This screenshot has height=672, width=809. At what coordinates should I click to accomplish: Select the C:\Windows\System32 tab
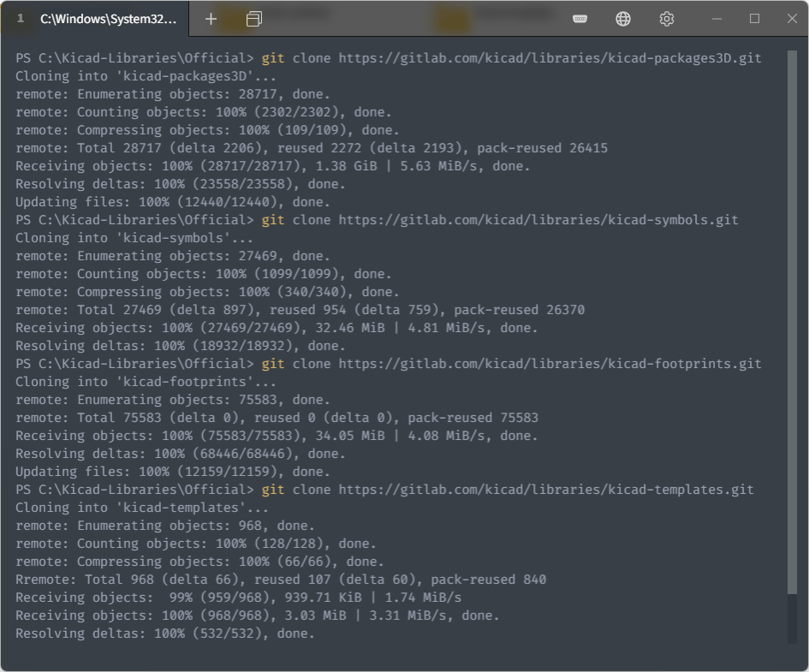pyautogui.click(x=95, y=19)
